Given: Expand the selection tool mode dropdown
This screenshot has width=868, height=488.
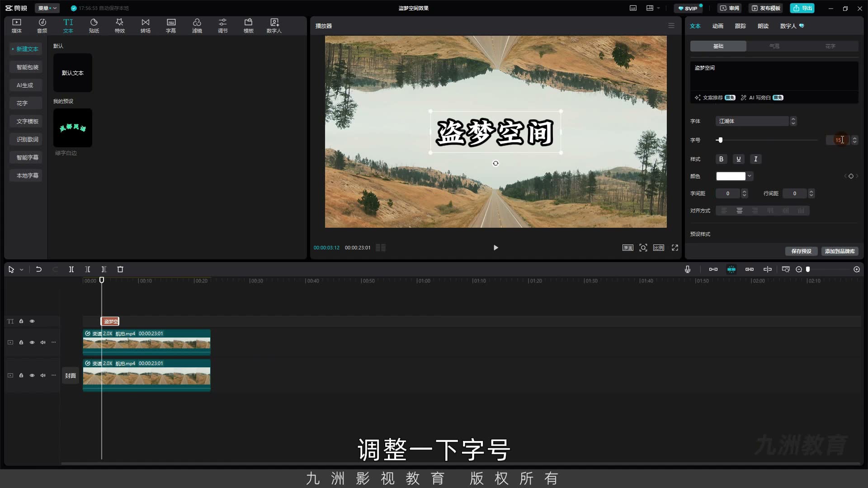Looking at the screenshot, I should (21, 270).
